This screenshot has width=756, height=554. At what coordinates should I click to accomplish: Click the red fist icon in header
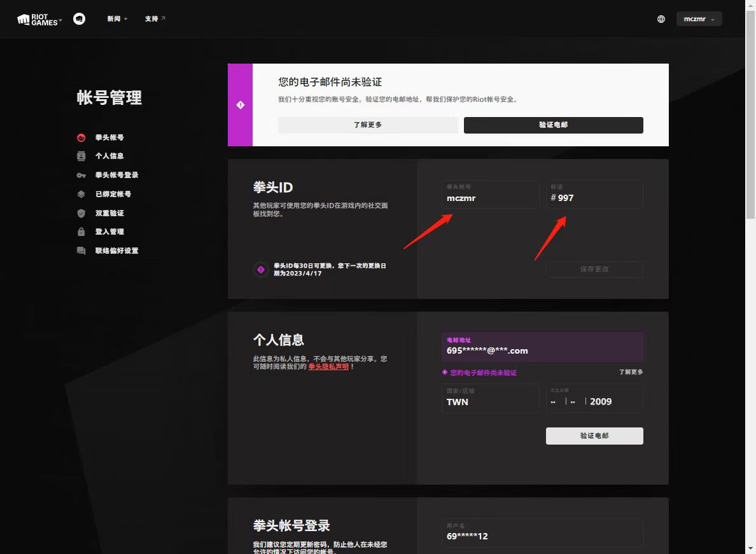79,19
